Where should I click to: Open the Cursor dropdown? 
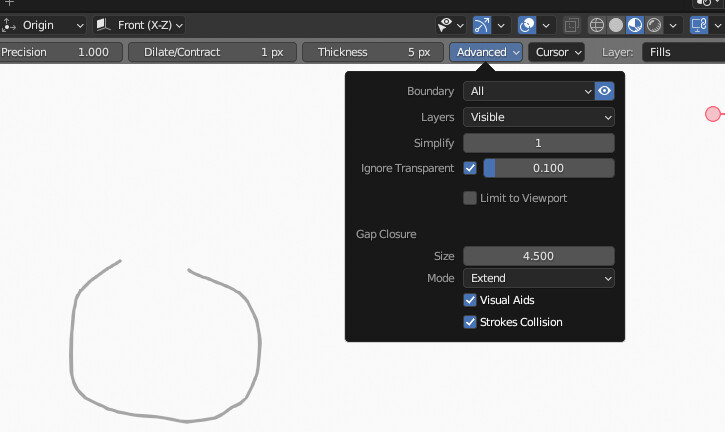click(x=557, y=52)
